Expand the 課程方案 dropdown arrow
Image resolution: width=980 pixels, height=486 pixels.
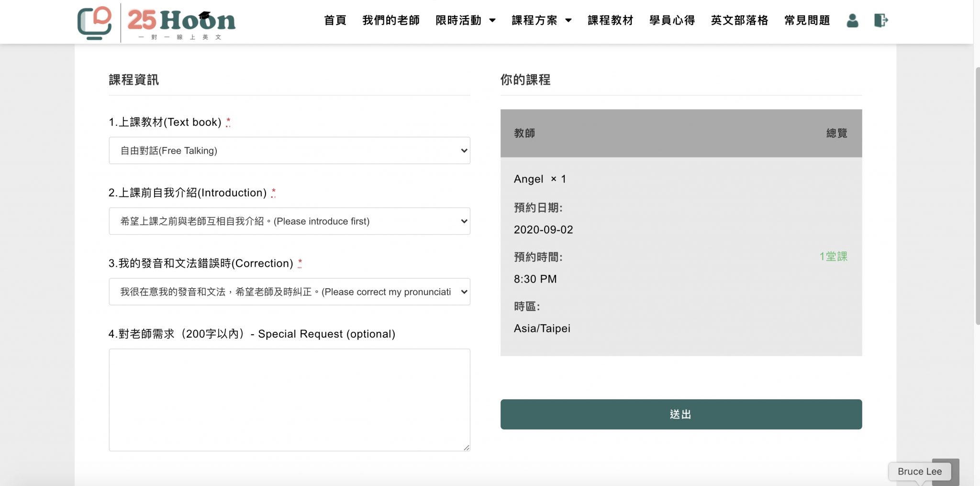coord(568,21)
